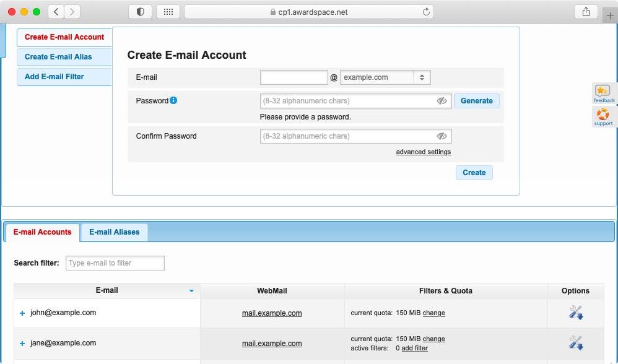
Task: Open the tools options icon for jane@example.com
Action: [575, 343]
